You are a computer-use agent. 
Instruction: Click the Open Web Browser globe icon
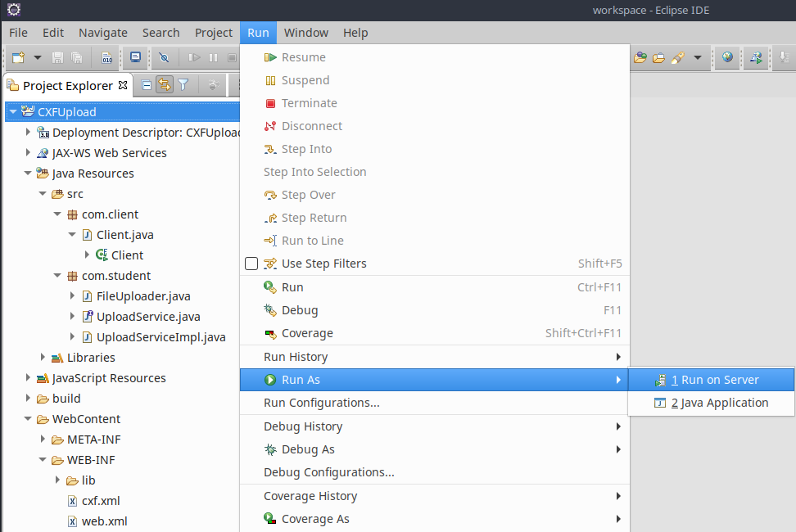coord(727,57)
